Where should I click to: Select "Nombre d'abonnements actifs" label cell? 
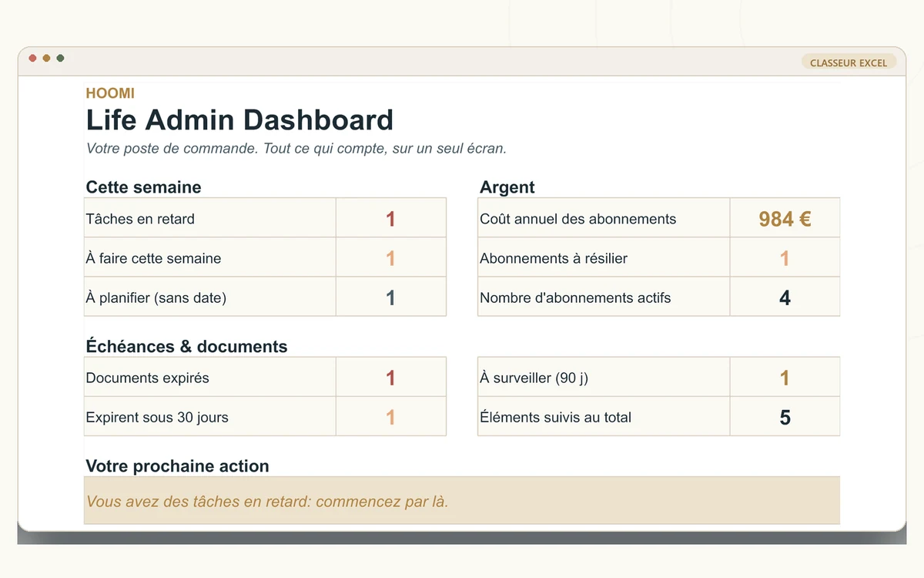coord(604,297)
